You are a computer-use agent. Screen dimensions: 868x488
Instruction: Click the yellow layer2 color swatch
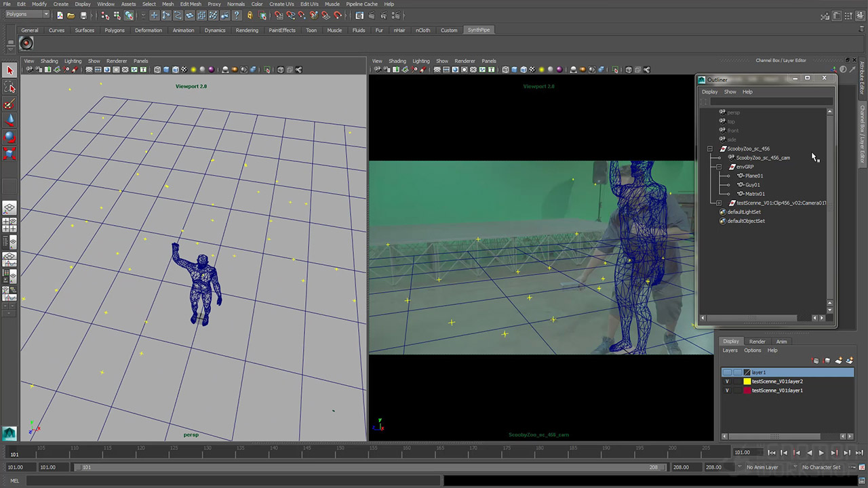747,382
